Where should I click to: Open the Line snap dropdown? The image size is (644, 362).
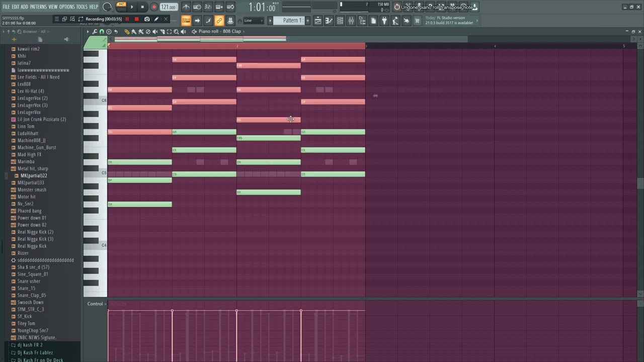pos(254,21)
